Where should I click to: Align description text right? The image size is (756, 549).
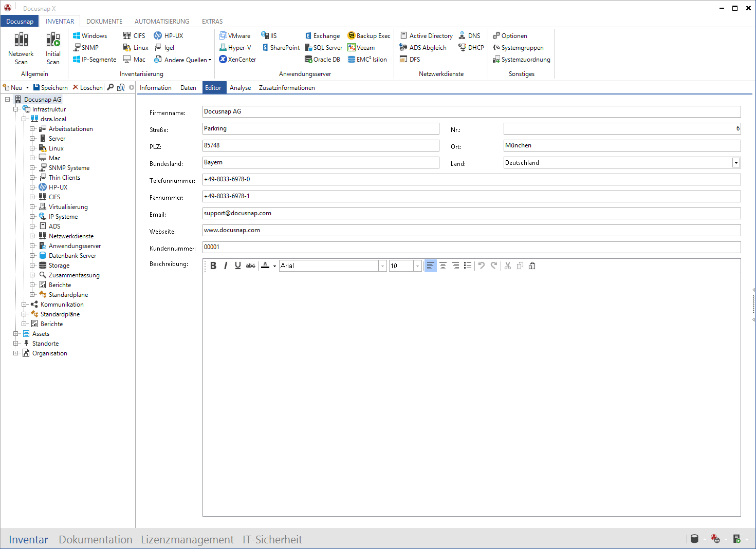coord(455,266)
